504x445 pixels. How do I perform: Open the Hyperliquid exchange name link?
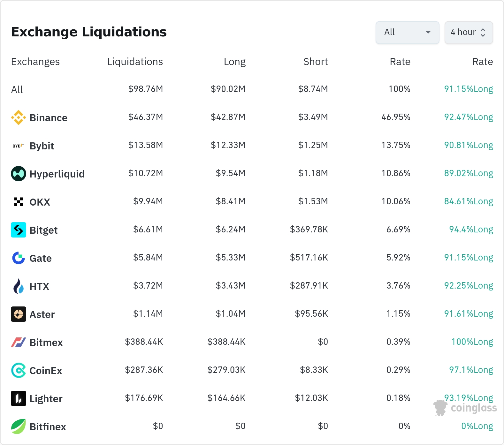57,174
